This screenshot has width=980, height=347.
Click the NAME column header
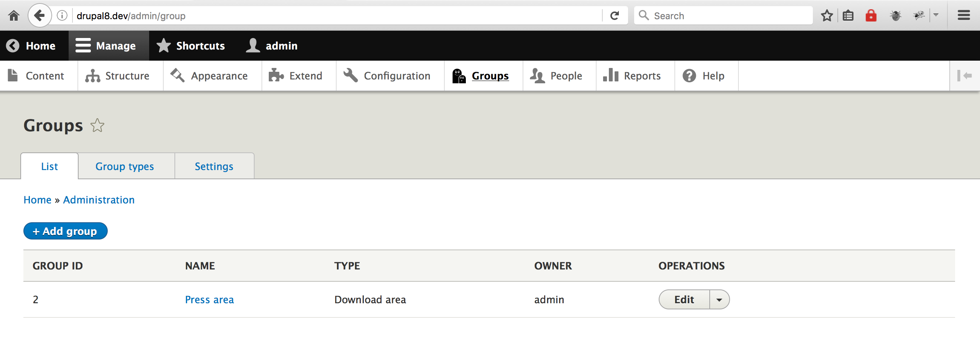[200, 266]
